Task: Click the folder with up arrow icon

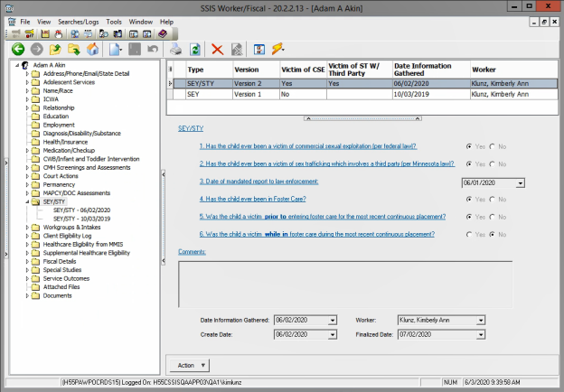Action: pyautogui.click(x=55, y=49)
